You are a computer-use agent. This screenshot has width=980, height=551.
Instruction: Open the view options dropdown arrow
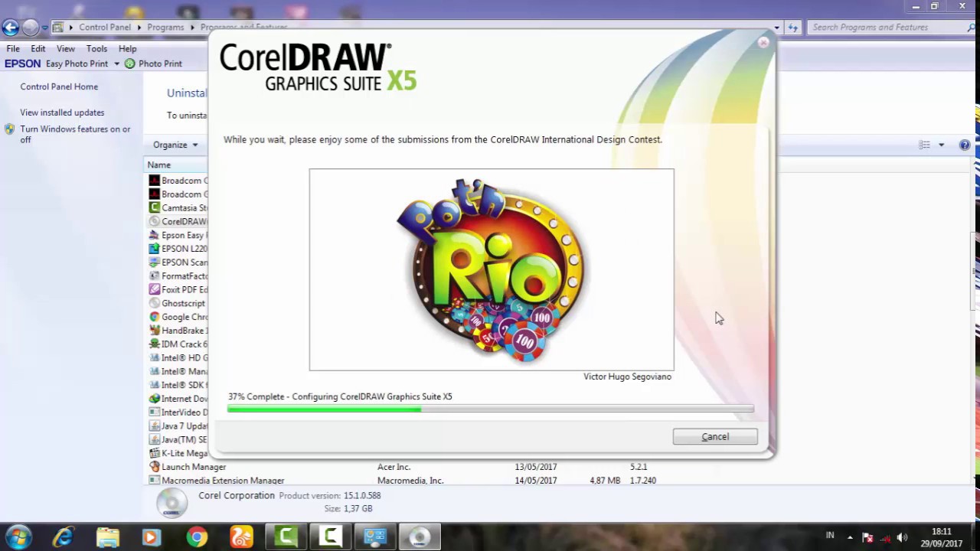[942, 145]
